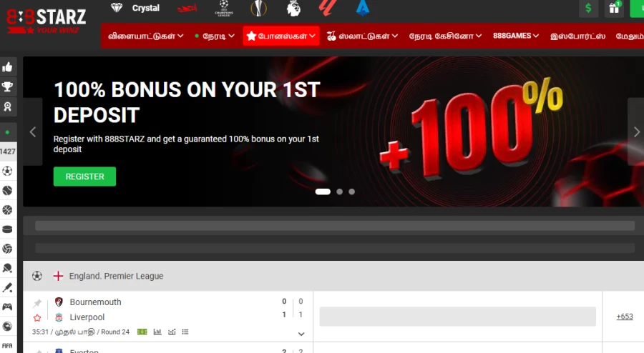The width and height of the screenshot is (644, 353).
Task: Open the Europa League trophy icon
Action: coord(260,9)
